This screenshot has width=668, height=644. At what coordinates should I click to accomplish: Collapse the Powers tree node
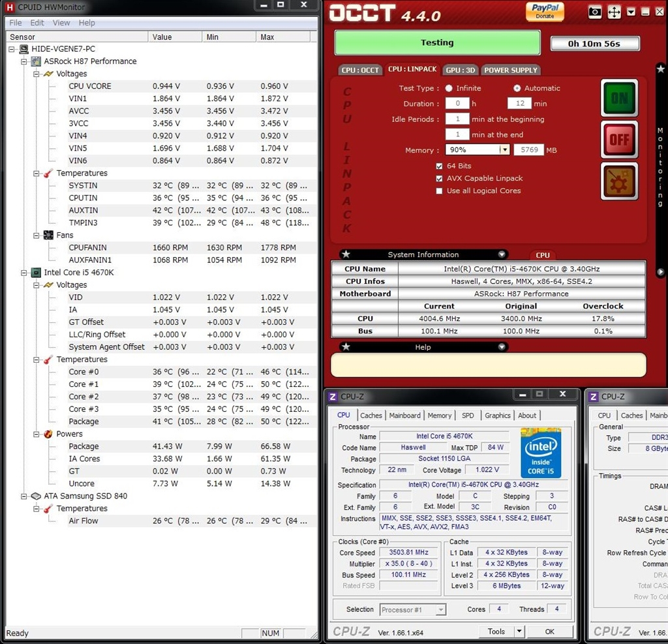[x=37, y=435]
